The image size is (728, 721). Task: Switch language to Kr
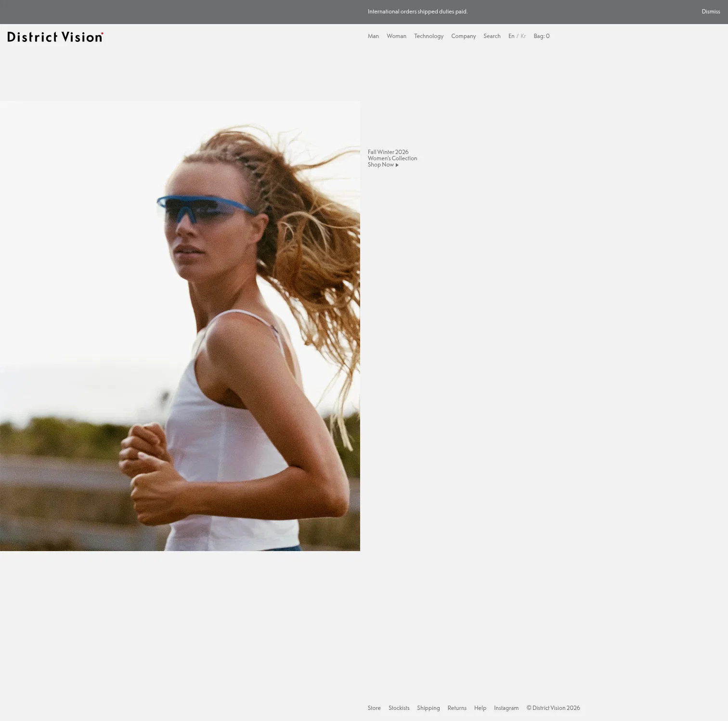pyautogui.click(x=523, y=36)
